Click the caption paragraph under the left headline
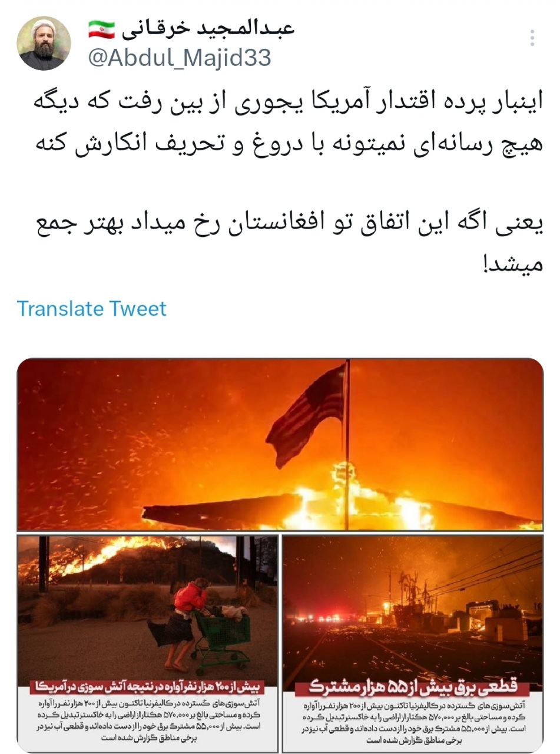 tap(147, 720)
